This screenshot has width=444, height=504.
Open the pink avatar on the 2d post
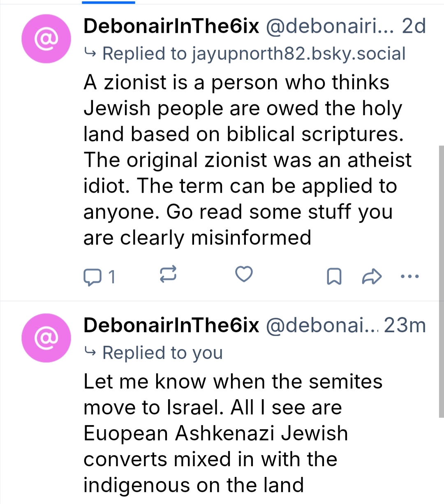(46, 39)
